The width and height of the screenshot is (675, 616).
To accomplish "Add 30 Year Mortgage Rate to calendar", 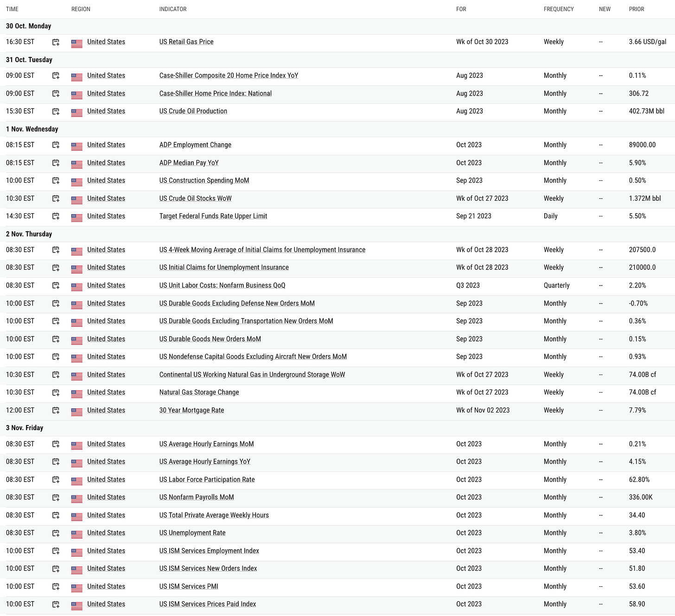I will click(56, 410).
